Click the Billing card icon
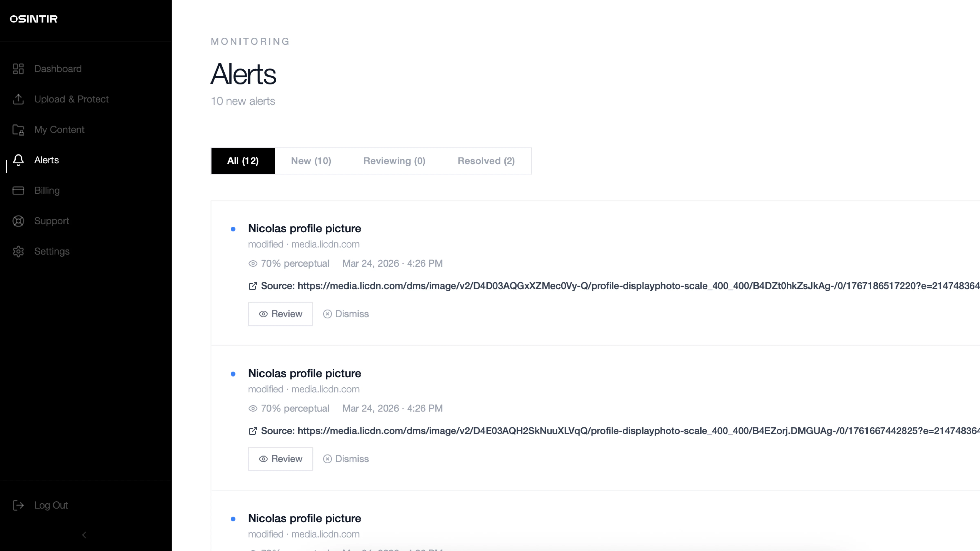Image resolution: width=980 pixels, height=551 pixels. (18, 191)
